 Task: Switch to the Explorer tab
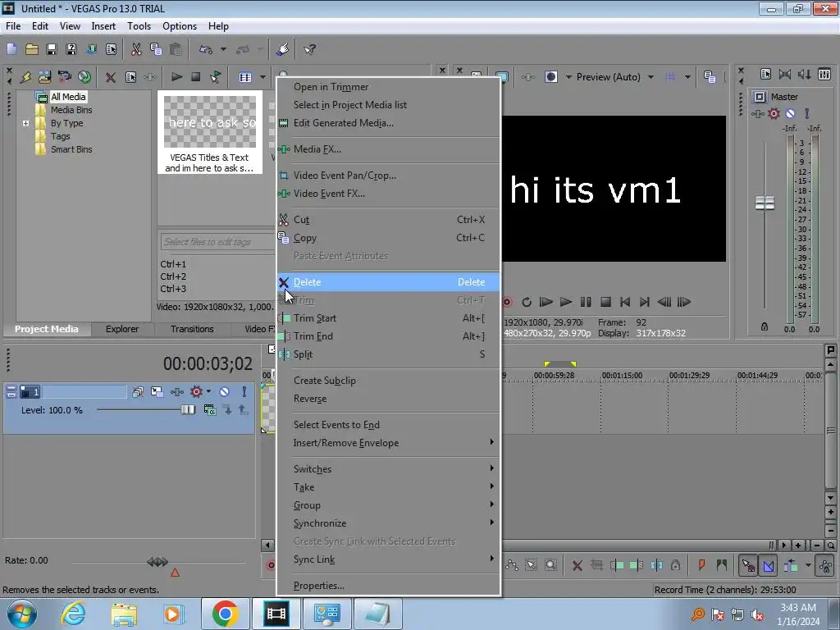pyautogui.click(x=122, y=329)
